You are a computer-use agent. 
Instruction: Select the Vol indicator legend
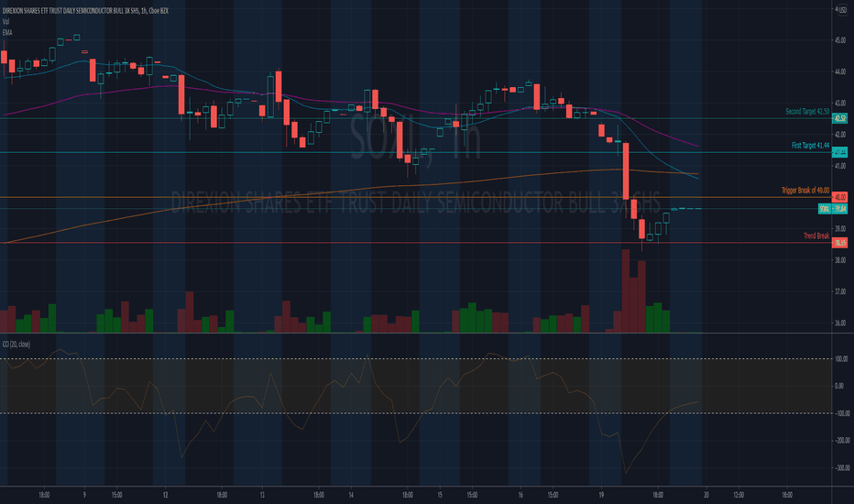pos(5,22)
